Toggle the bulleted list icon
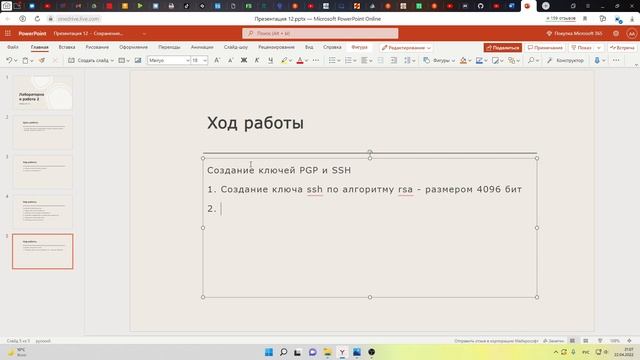This screenshot has height=360, width=640. [x=332, y=60]
